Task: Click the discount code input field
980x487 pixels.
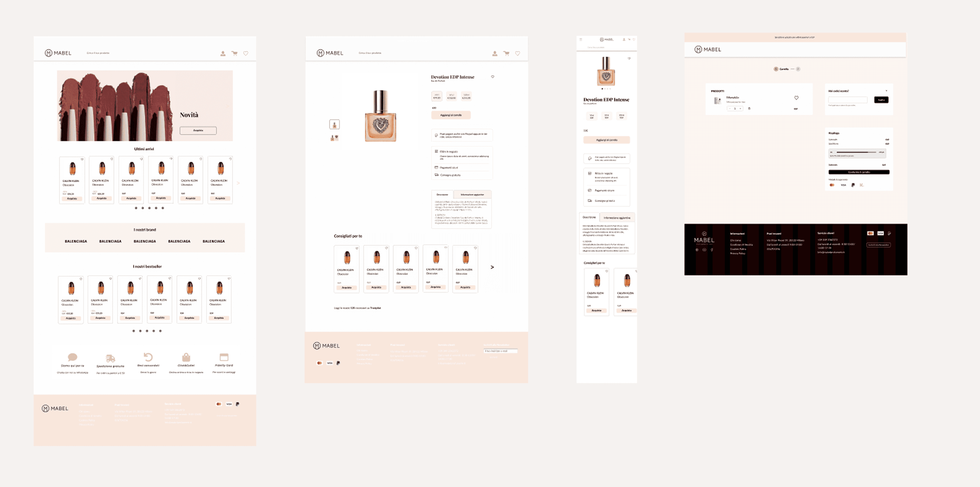Action: click(848, 100)
